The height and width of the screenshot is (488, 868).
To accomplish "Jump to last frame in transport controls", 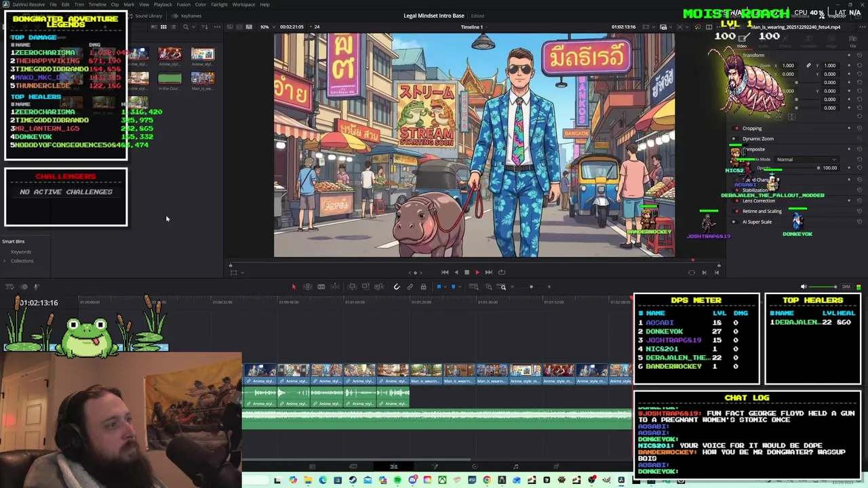I will coord(488,272).
